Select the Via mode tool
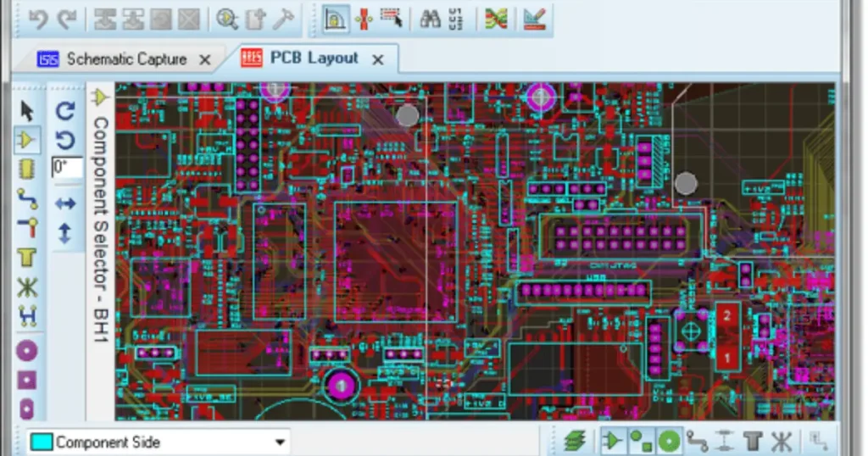 pyautogui.click(x=26, y=227)
